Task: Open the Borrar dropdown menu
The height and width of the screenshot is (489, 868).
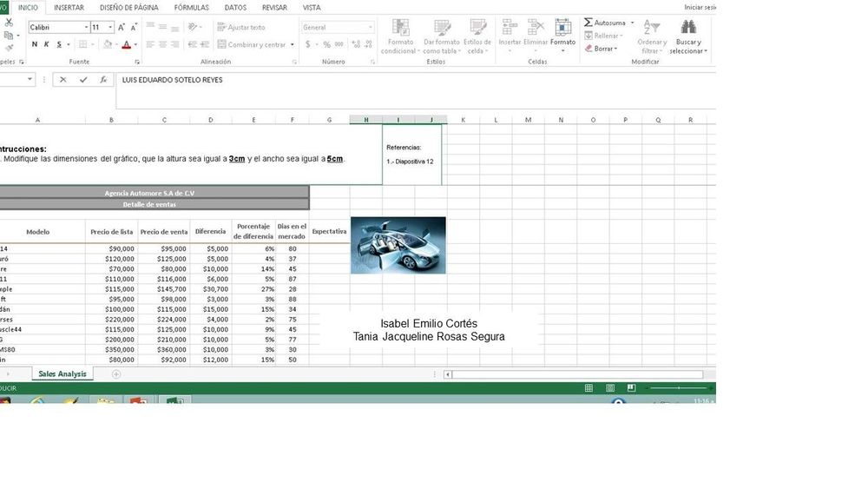Action: pyautogui.click(x=604, y=49)
